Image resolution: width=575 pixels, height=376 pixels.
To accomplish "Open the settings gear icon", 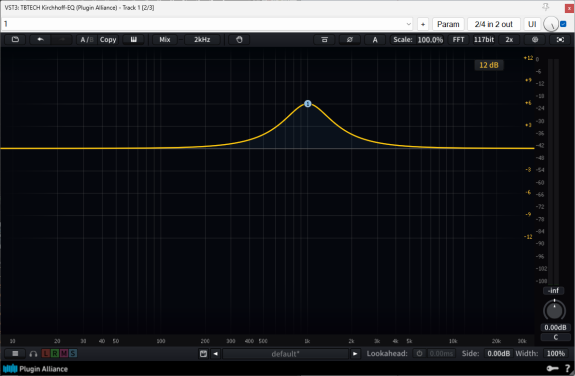I will coord(535,40).
